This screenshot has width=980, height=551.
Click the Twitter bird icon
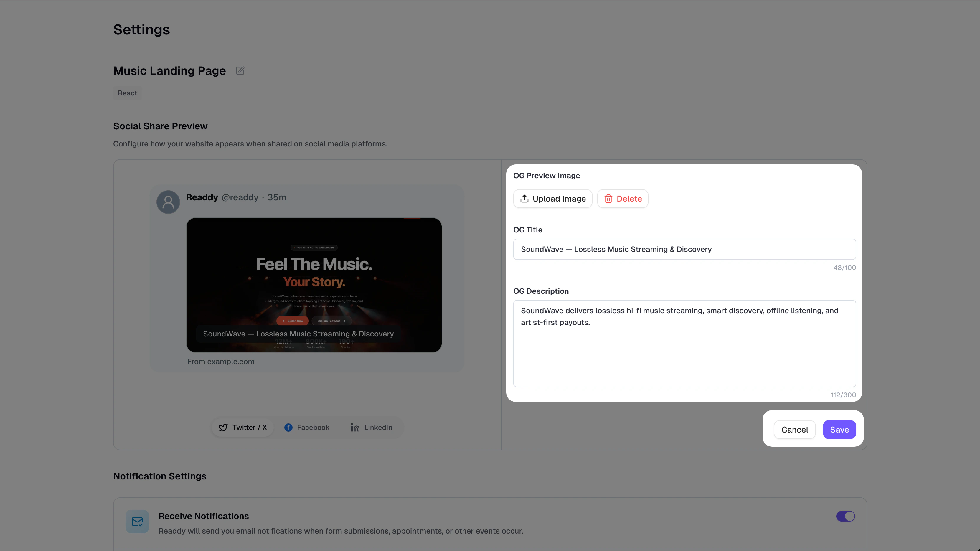(223, 428)
